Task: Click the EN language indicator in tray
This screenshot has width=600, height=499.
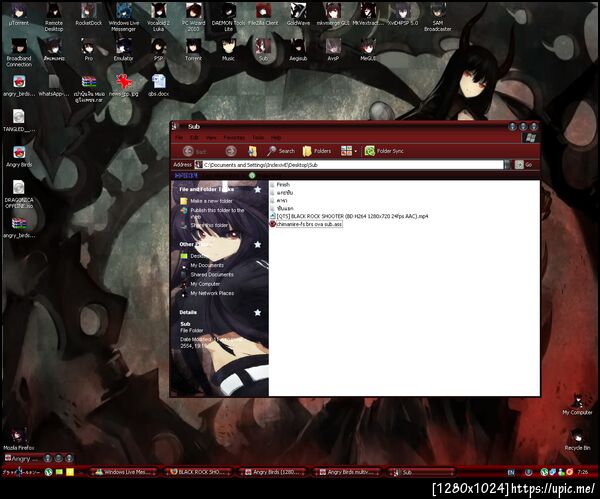Action: [x=511, y=472]
